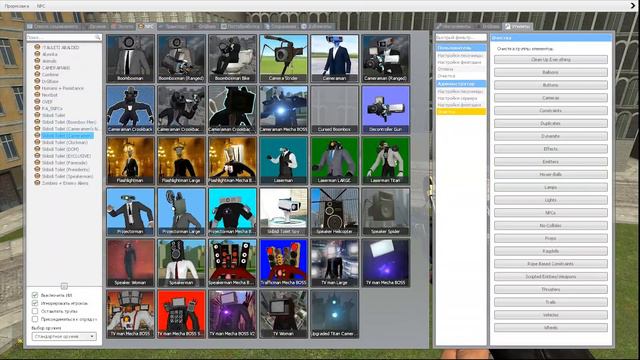Click the Cameraman NPC icon in blue suit

click(334, 58)
